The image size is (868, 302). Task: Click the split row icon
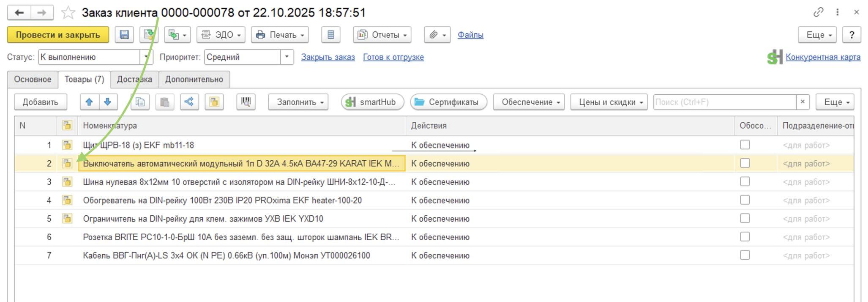coord(189,102)
